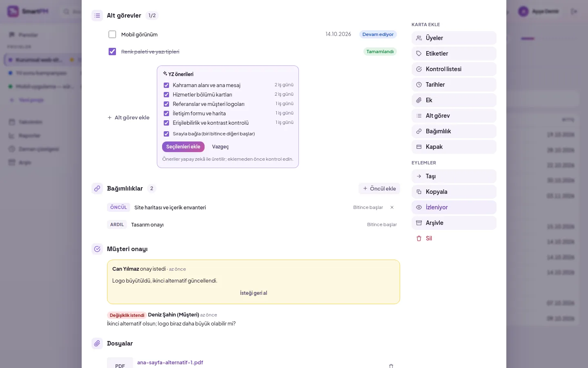The height and width of the screenshot is (368, 588).
Task: Uncheck Renk paleti ve yazı tipleri subtask
Action: tap(112, 52)
